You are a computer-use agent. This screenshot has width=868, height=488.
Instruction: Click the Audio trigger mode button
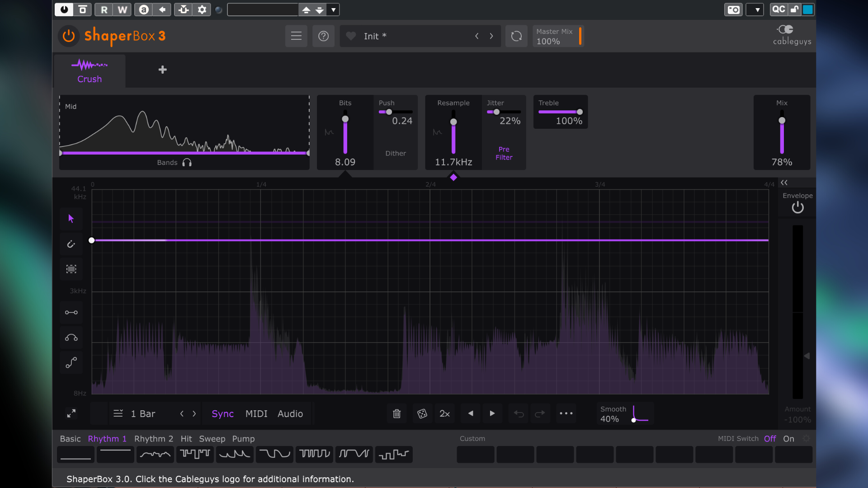pos(290,414)
